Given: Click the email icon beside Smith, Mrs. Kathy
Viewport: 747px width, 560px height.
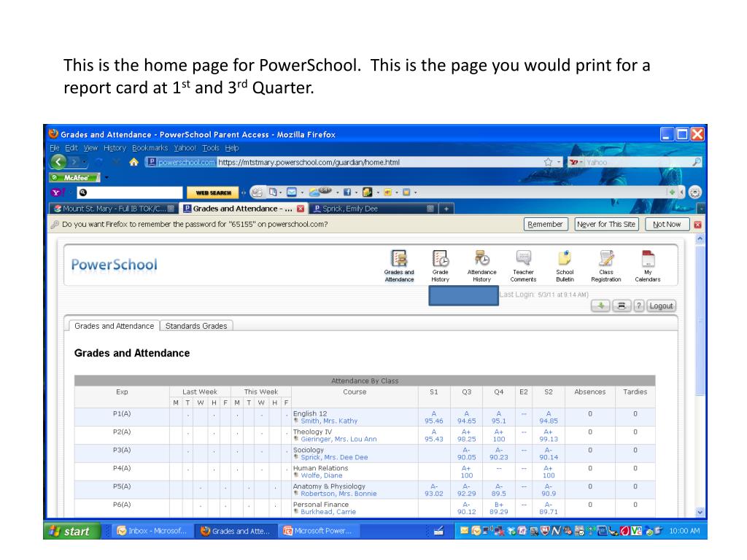Looking at the screenshot, I should [296, 421].
